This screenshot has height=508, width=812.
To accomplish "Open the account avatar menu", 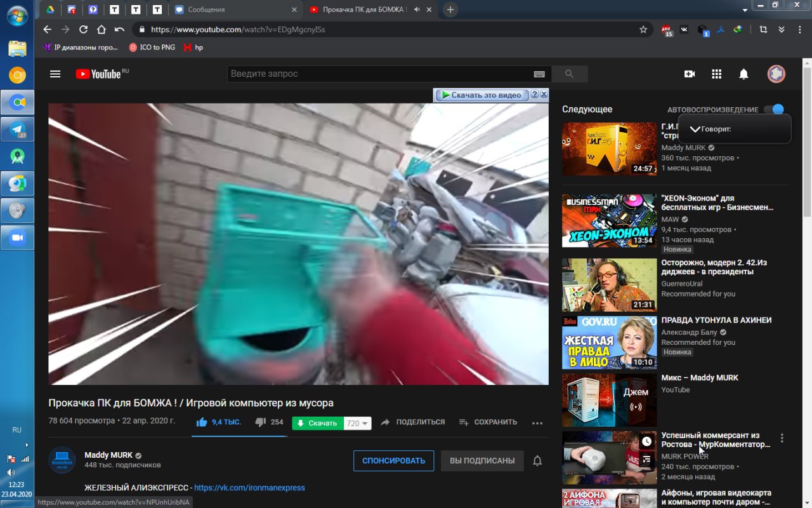I will pyautogui.click(x=776, y=74).
